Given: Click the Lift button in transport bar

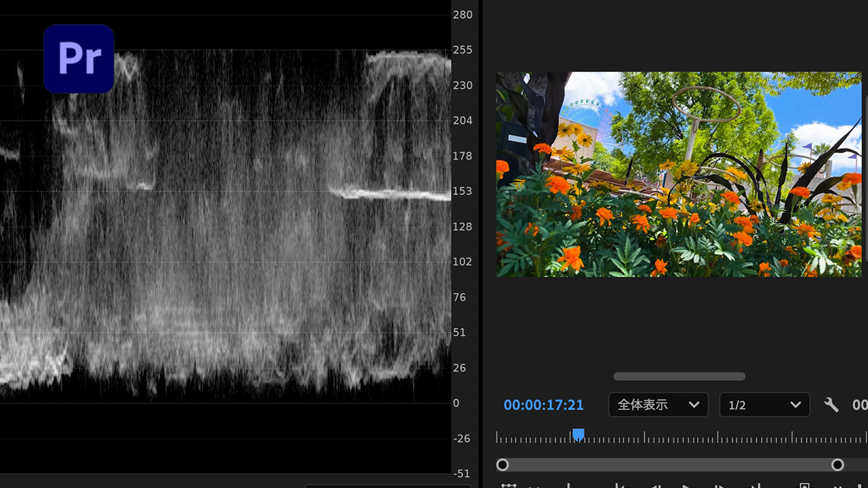Looking at the screenshot, I should tap(804, 485).
